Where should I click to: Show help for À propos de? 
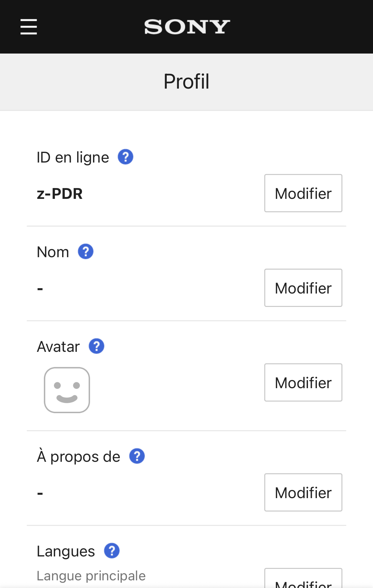(x=137, y=456)
